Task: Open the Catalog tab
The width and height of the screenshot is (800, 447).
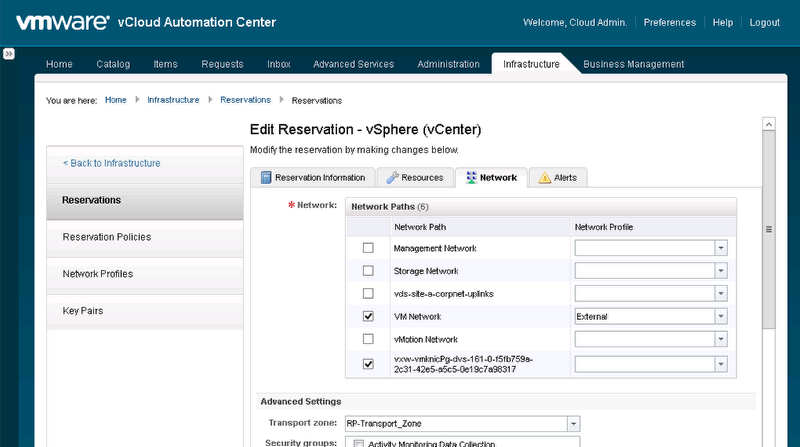Action: point(113,64)
